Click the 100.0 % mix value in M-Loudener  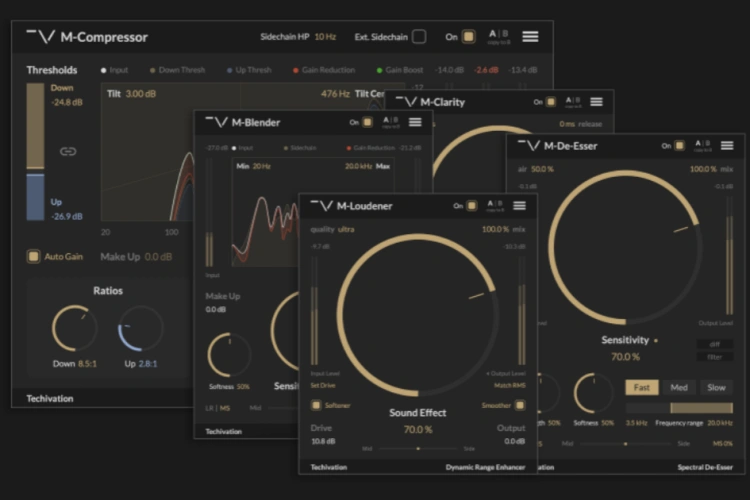495,230
